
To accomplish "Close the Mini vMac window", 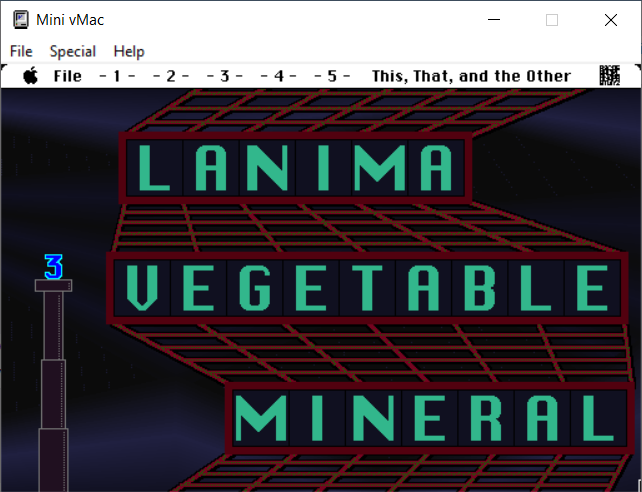I will [611, 20].
